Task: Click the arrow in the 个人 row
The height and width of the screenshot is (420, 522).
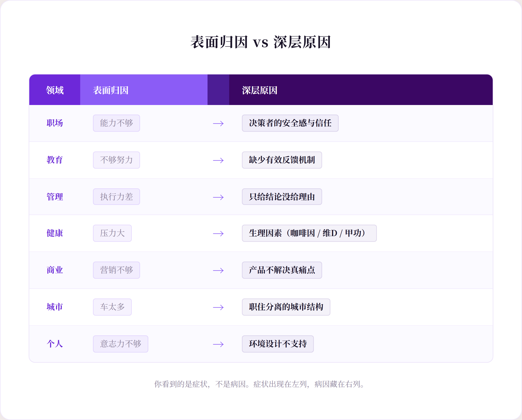Action: 218,344
